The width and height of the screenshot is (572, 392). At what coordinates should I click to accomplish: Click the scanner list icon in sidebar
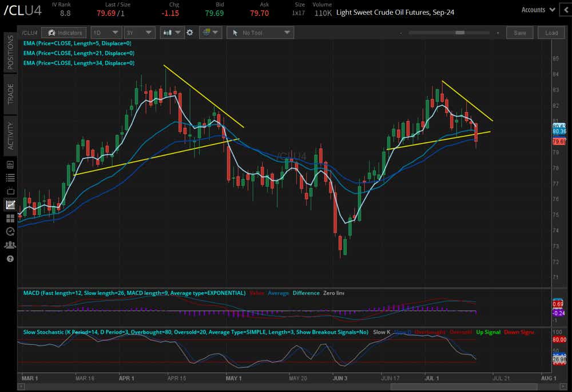tap(9, 177)
